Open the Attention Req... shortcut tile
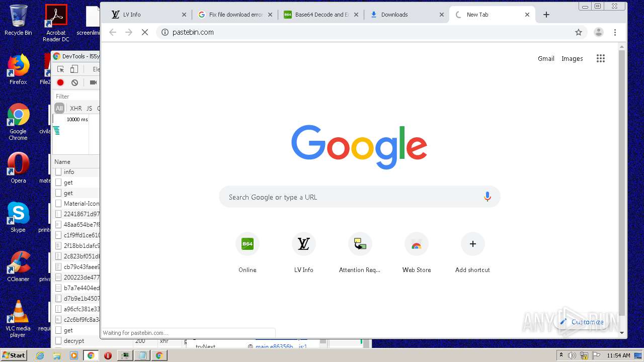Viewport: 644px width, 362px height. pyautogui.click(x=360, y=253)
